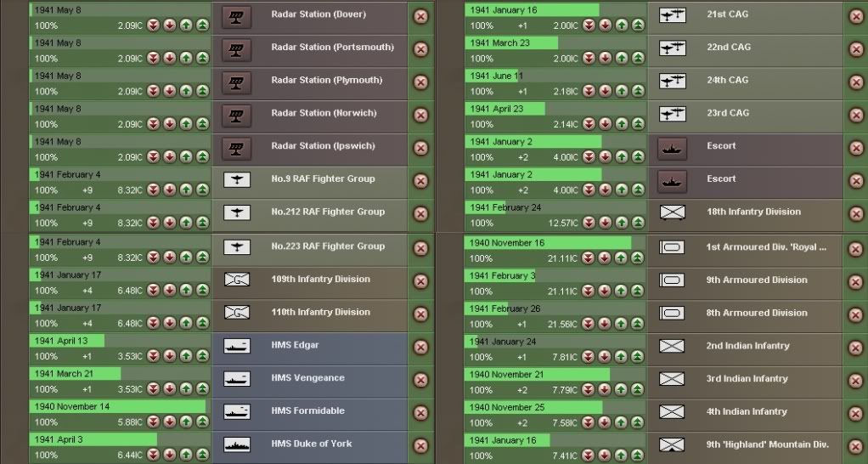Click the carrier icon for HMS Vengeance

pyautogui.click(x=236, y=379)
